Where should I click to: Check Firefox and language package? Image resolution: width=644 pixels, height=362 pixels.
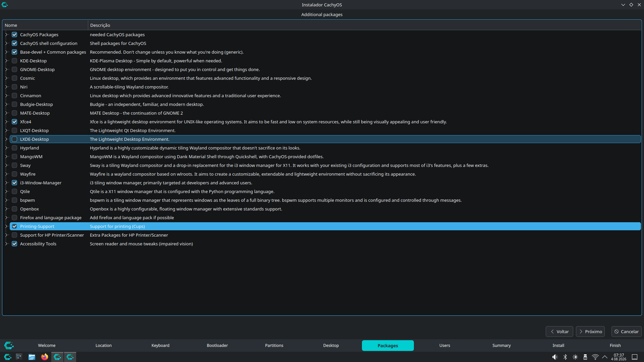[14, 218]
